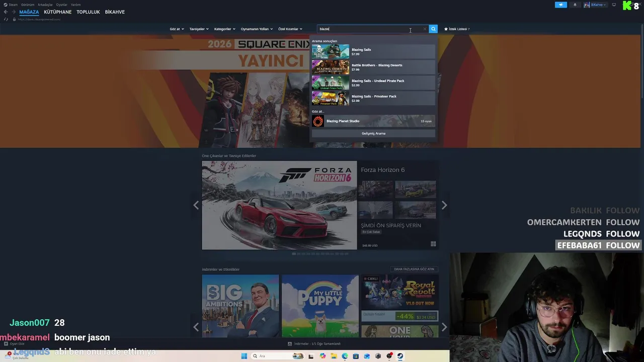The width and height of the screenshot is (644, 362).
Task: Go to previous İndirimler ve Etkinlikler page arrow
Action: (x=196, y=327)
